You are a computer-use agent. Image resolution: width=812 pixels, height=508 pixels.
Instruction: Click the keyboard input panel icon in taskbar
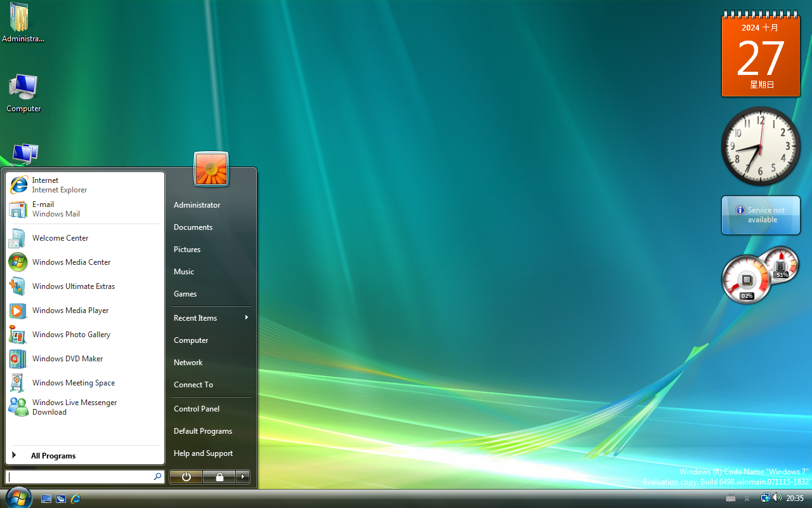(730, 498)
